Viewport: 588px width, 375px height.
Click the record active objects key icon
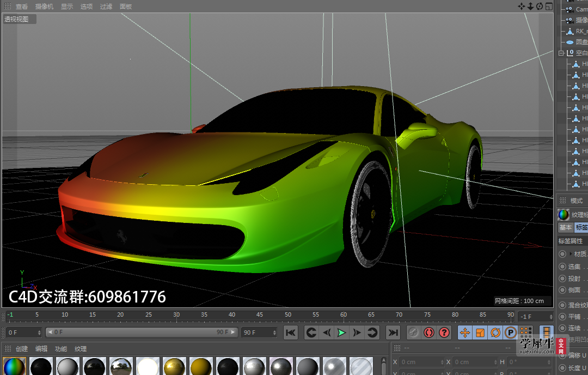click(413, 332)
